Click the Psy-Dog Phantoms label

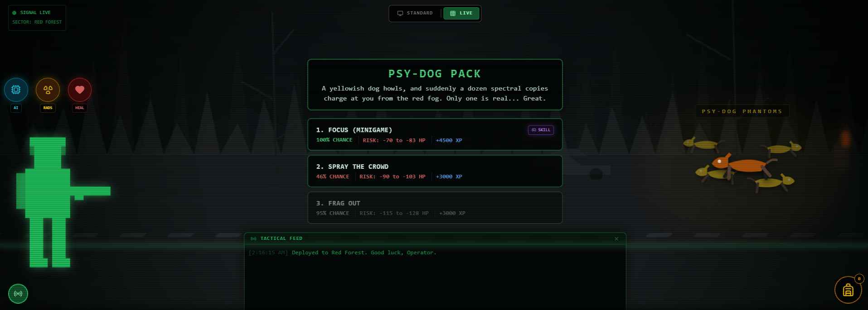pos(742,111)
